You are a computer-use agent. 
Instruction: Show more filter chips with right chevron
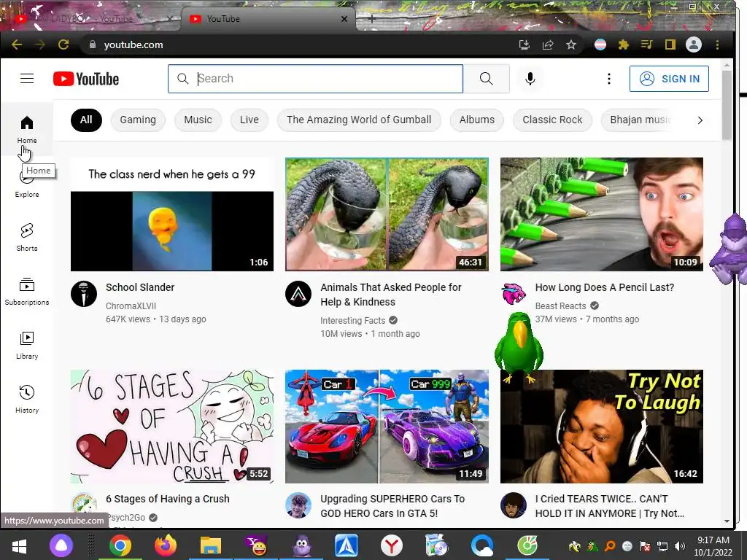point(700,120)
